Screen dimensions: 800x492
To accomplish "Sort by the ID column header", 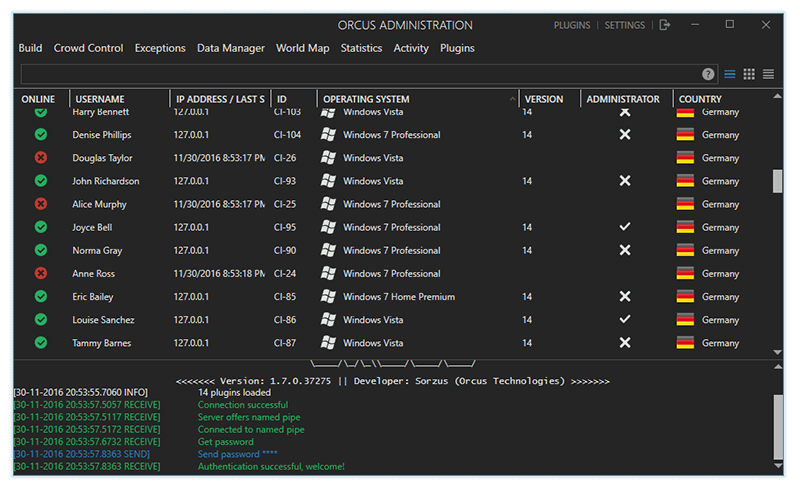I will point(282,99).
